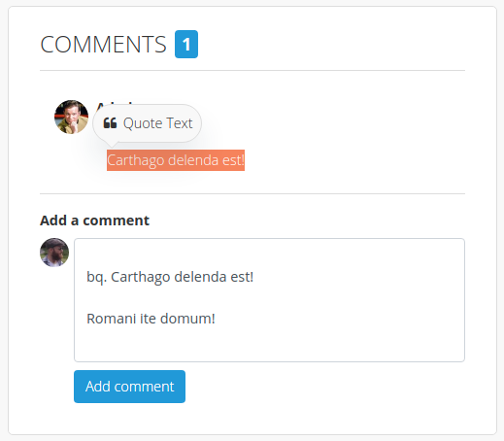Click the small pointer tail of the Quote popup
The image size is (504, 441).
[113, 144]
